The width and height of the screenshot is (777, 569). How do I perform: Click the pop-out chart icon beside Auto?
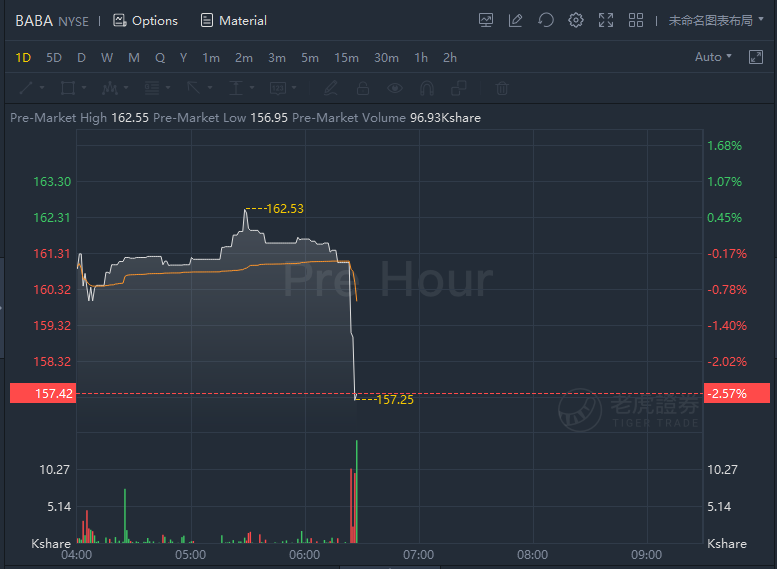coord(756,57)
